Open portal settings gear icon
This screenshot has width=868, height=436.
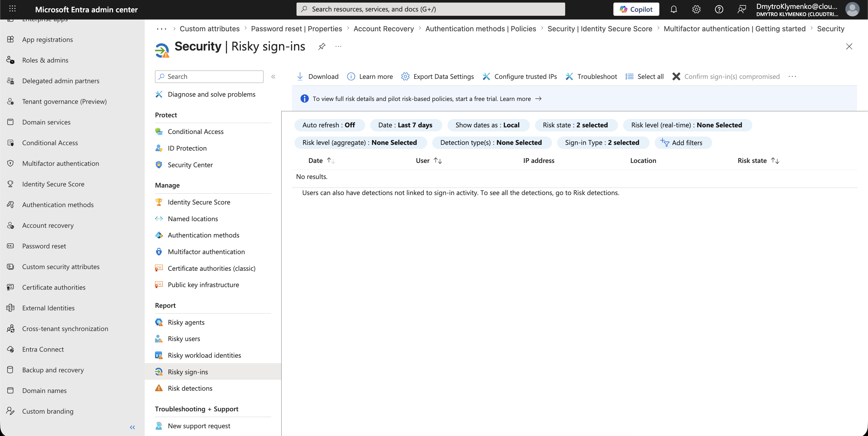(696, 9)
